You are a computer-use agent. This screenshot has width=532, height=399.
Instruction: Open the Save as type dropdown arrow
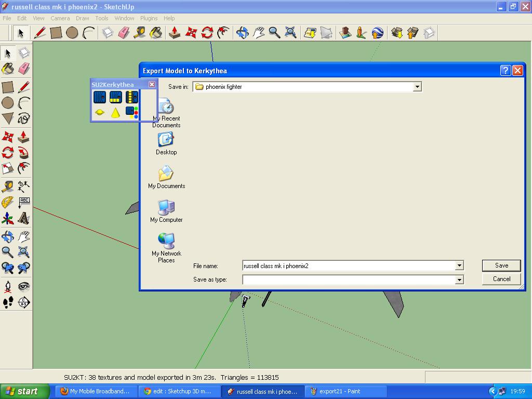459,280
